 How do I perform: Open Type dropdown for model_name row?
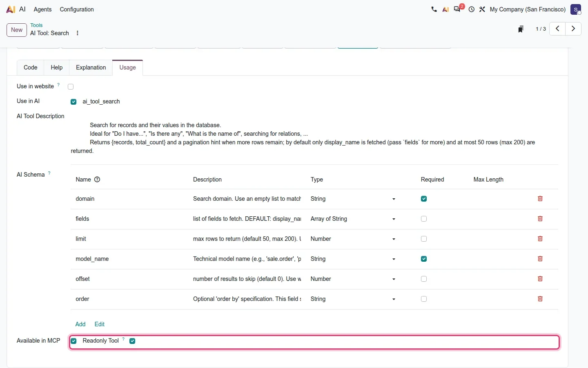pyautogui.click(x=353, y=259)
